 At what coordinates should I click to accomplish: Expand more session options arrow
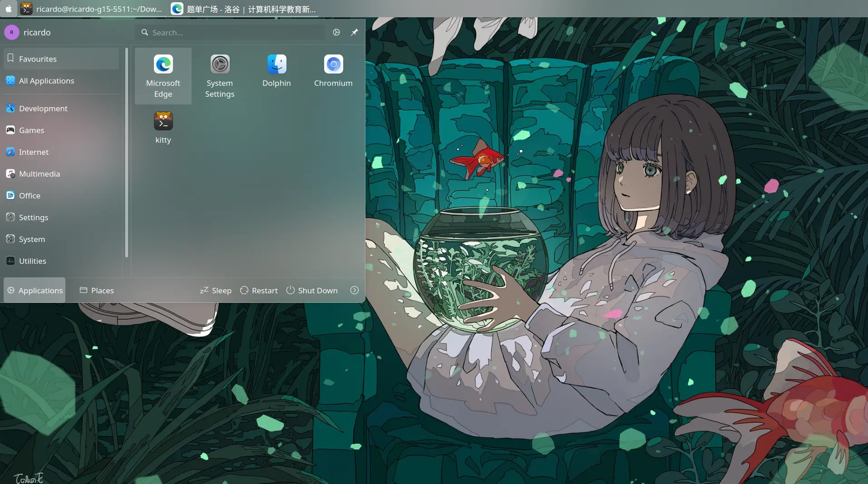coord(355,290)
